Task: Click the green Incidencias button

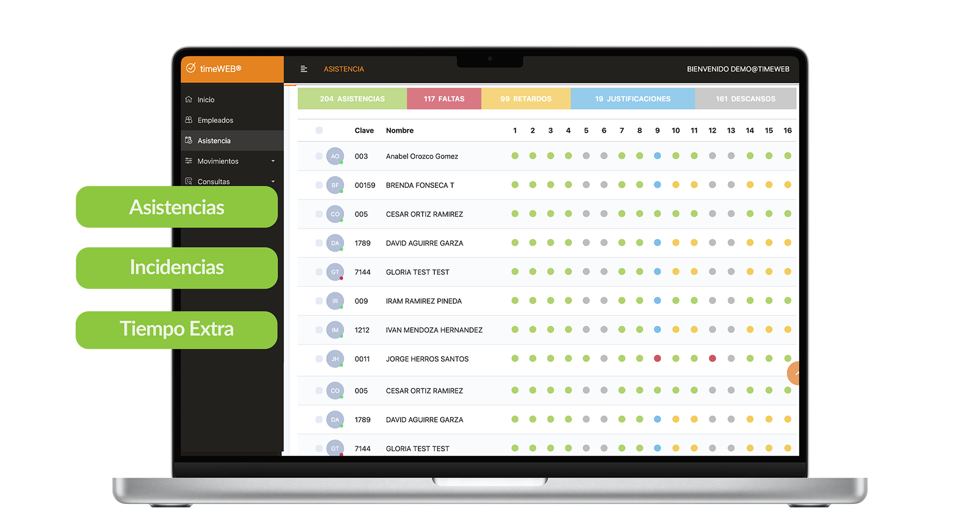Action: coord(177,268)
